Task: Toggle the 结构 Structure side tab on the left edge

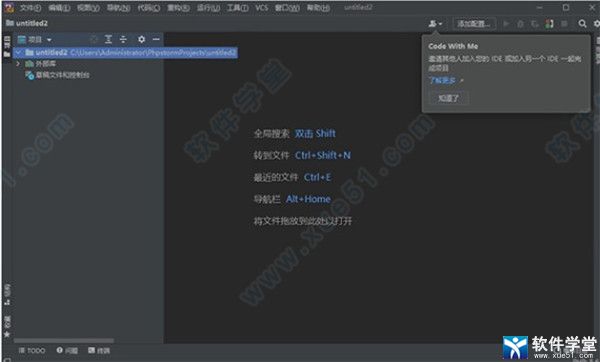Action: 7,295
